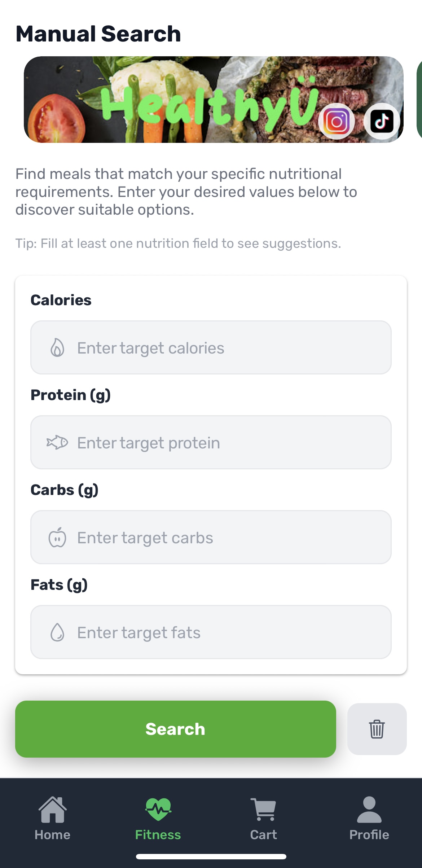
Task: Open the TikTok icon on banner
Action: click(x=382, y=122)
